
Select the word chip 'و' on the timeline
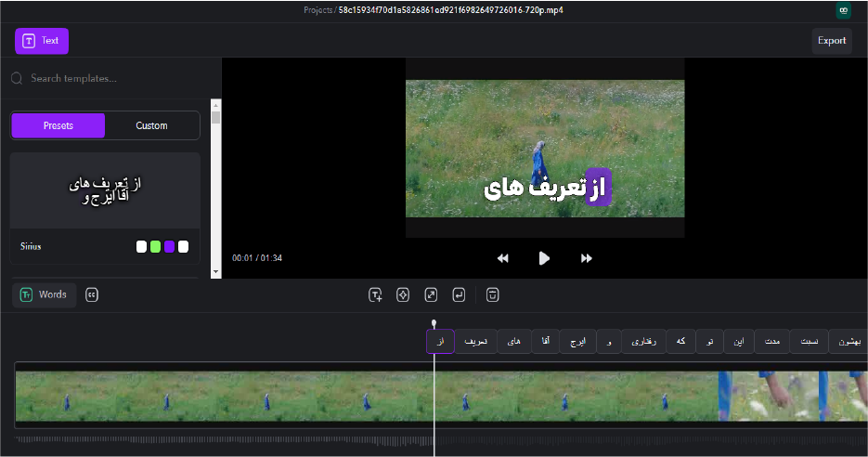(609, 341)
